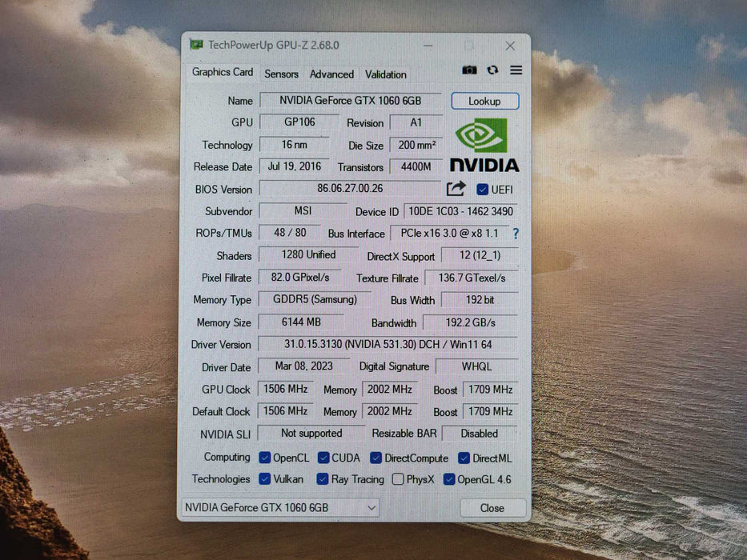Click the Bus Width value 192 bit
This screenshot has height=560, width=747.
point(480,299)
